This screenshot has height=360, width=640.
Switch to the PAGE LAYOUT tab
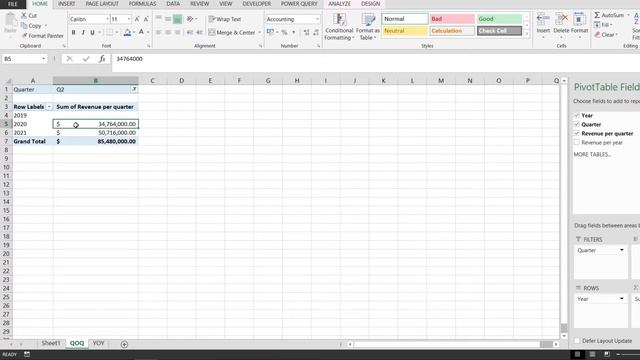point(102,4)
